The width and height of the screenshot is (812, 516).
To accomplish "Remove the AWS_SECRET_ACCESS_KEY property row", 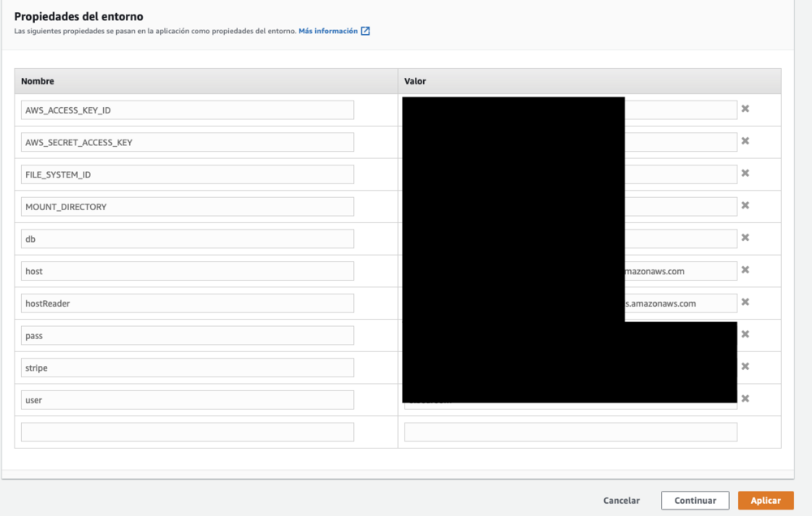I will (x=745, y=141).
